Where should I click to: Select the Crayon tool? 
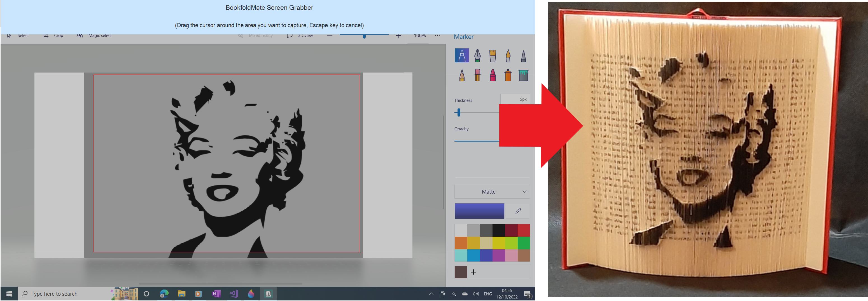click(x=492, y=75)
